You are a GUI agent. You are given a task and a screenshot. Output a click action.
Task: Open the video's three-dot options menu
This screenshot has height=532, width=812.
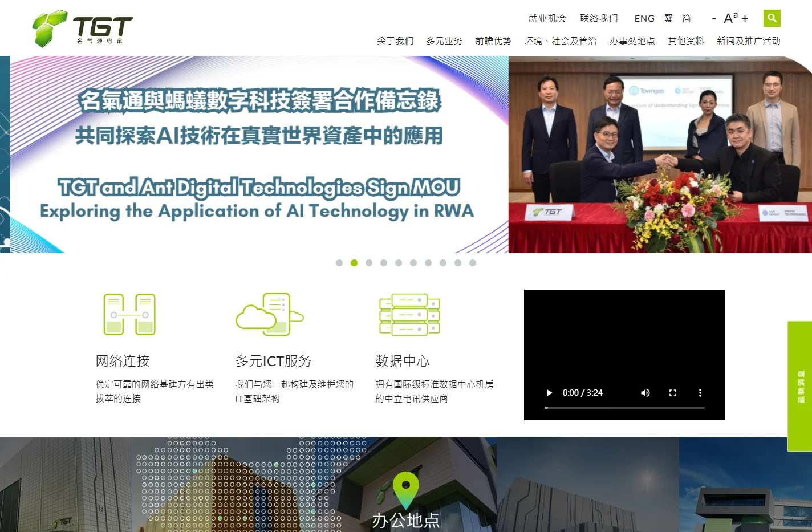coord(700,393)
